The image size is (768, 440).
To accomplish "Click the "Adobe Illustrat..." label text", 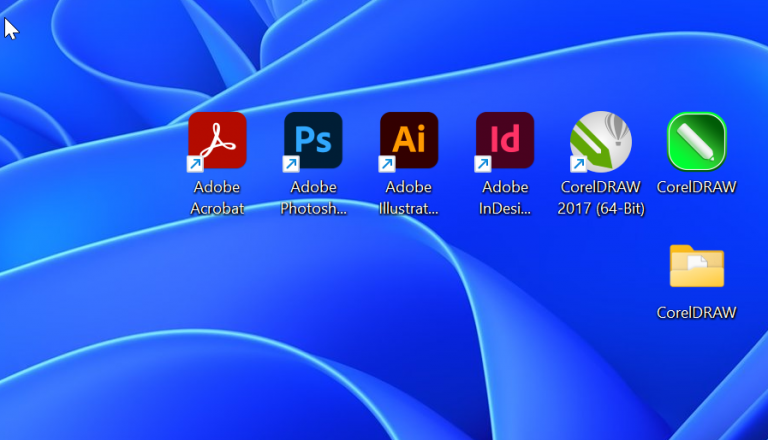I will pos(408,198).
